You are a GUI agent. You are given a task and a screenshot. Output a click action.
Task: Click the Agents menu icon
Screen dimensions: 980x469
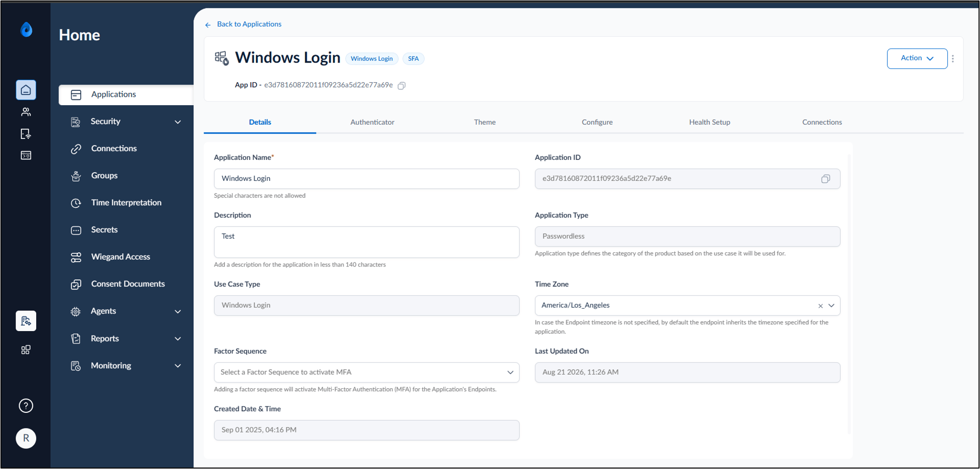point(76,312)
